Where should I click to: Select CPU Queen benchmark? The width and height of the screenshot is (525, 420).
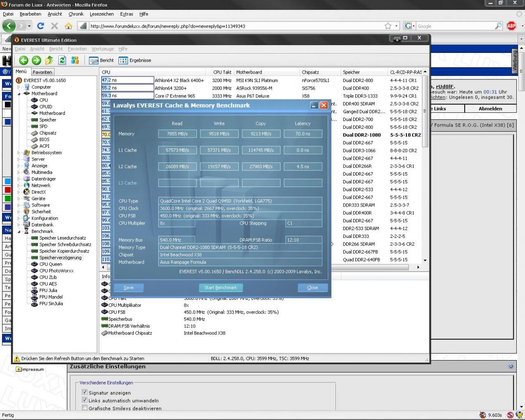50,264
